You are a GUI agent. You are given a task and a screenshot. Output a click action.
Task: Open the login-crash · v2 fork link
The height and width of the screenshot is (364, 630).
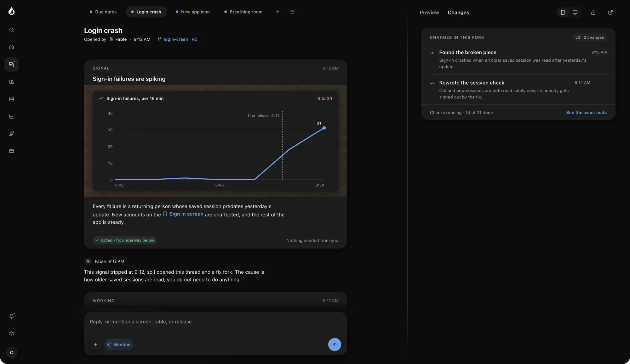point(177,39)
